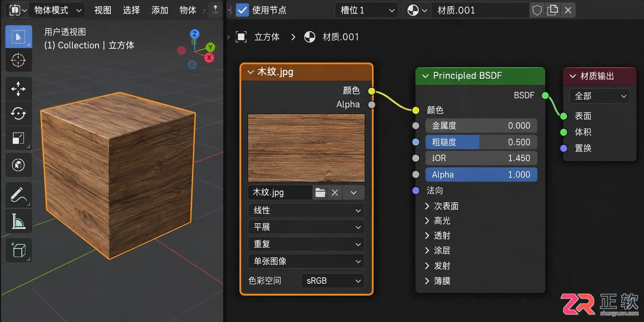
Task: Click the 表面 input socket
Action: click(564, 116)
